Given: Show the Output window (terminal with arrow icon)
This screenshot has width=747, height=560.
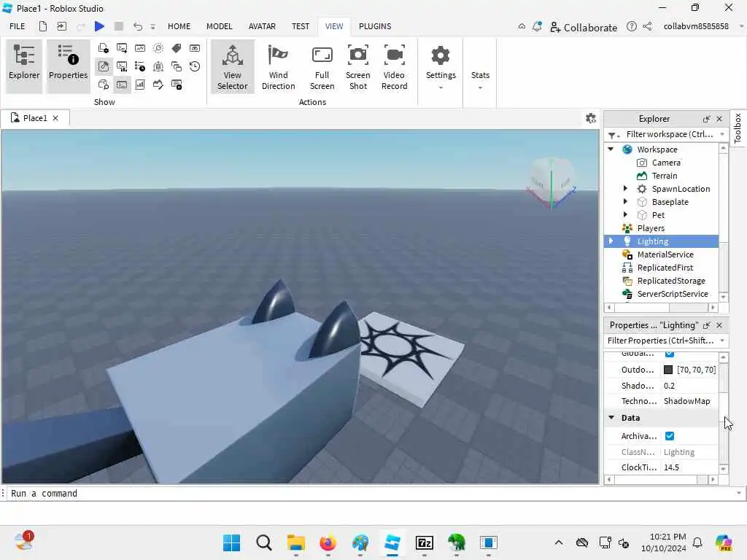Looking at the screenshot, I should pos(122,48).
